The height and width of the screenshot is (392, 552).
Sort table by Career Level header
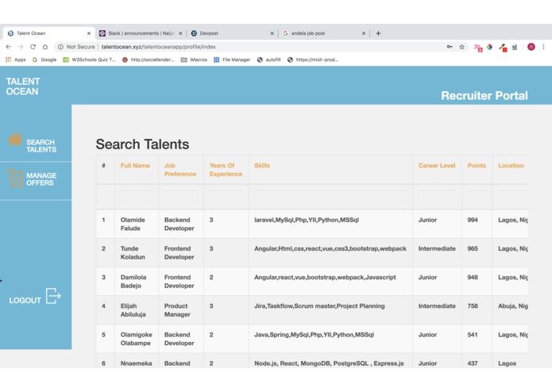click(437, 166)
